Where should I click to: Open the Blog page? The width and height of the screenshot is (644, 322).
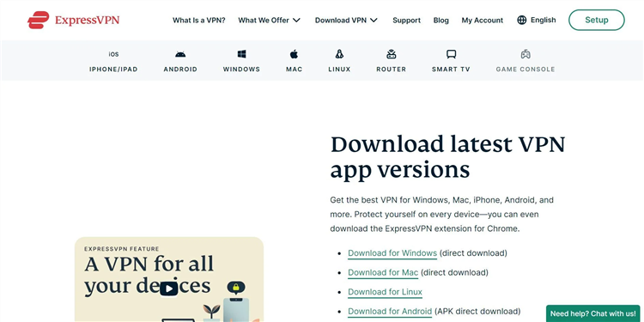click(441, 20)
